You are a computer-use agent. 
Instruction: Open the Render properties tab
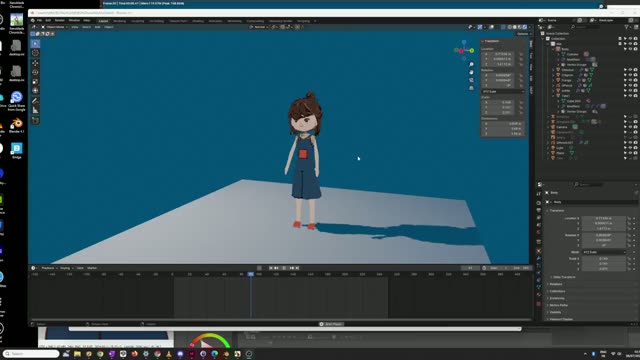[539, 203]
